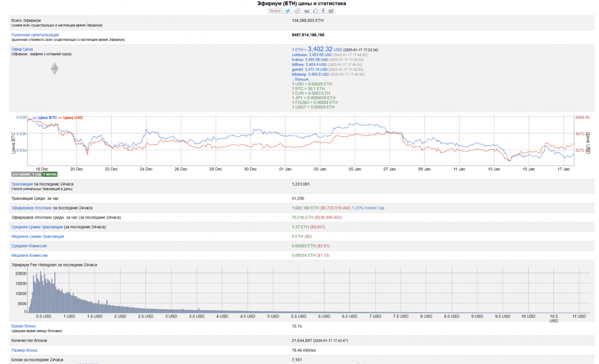Share the page on Facebook

tap(323, 11)
